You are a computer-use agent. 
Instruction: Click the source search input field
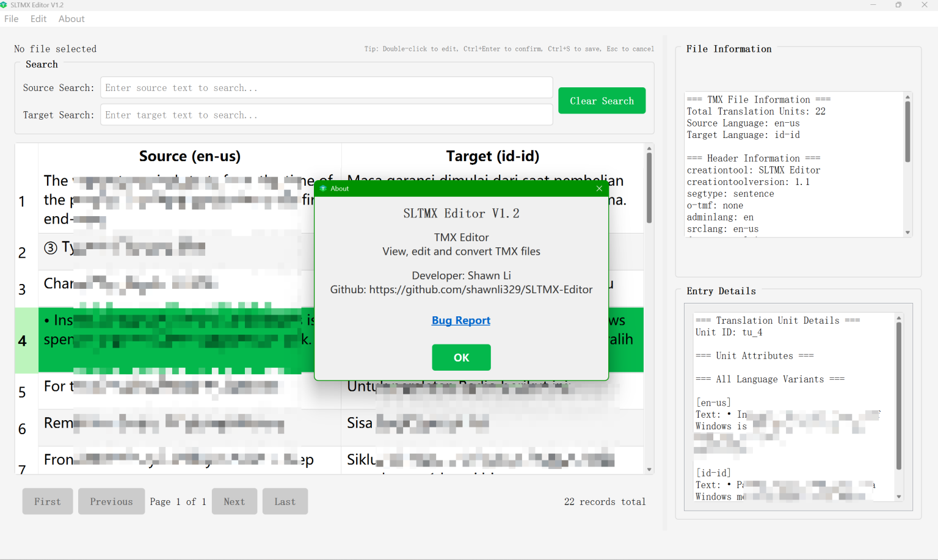(326, 87)
